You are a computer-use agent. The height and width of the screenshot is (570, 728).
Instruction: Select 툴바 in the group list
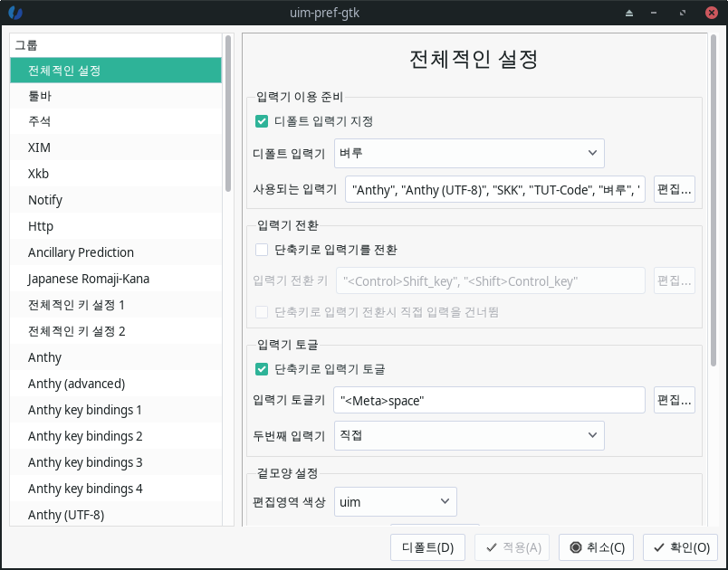[x=45, y=95]
